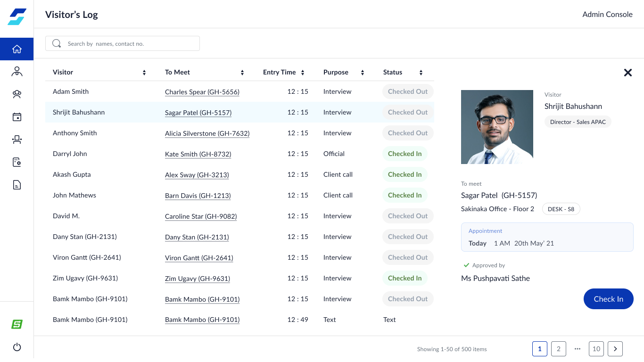Open Alex Sway (GH-3213) link
The width and height of the screenshot is (644, 362).
197,175
